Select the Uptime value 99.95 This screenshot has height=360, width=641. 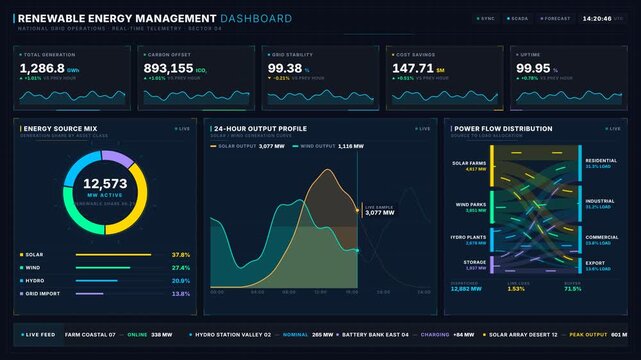click(x=533, y=68)
